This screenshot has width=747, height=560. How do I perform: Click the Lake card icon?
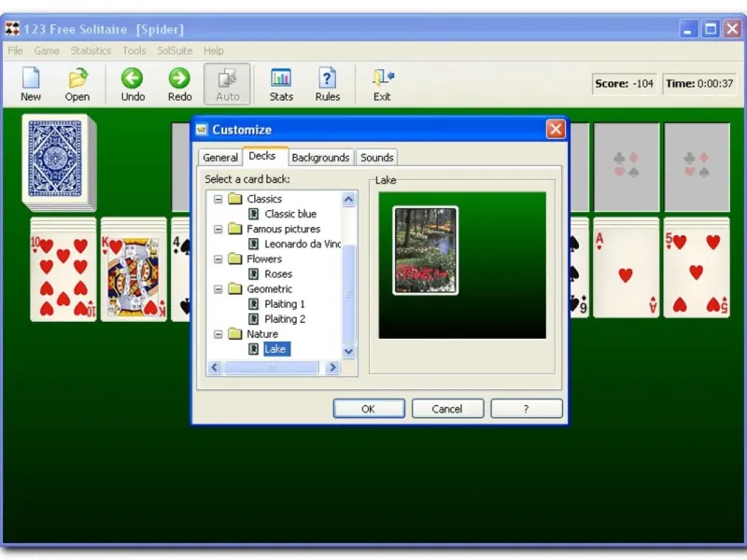[x=254, y=349]
